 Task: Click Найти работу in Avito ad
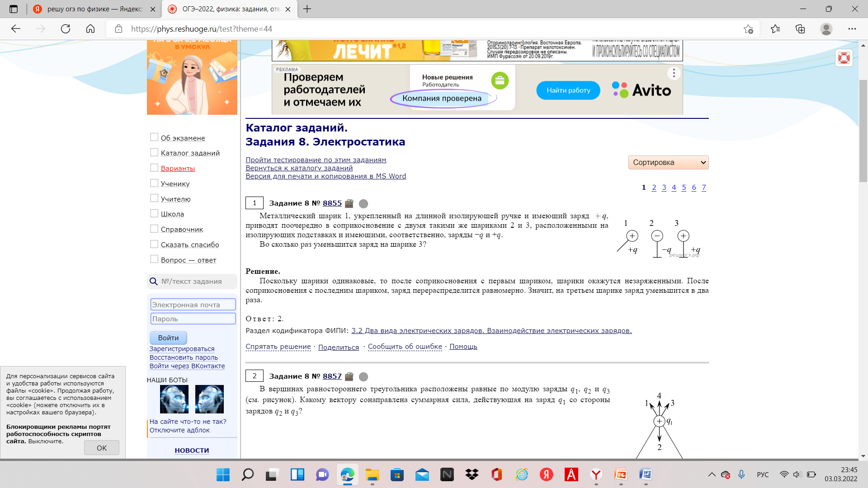[568, 90]
